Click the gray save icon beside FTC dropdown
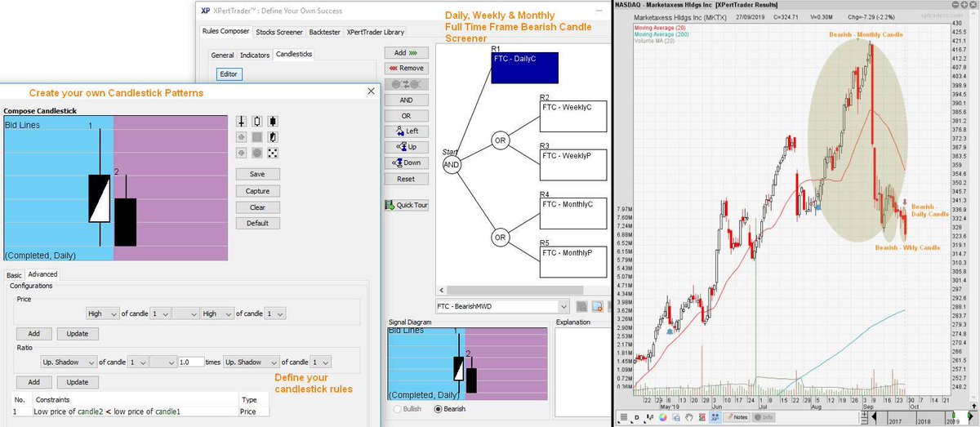The width and height of the screenshot is (980, 427). 581,306
